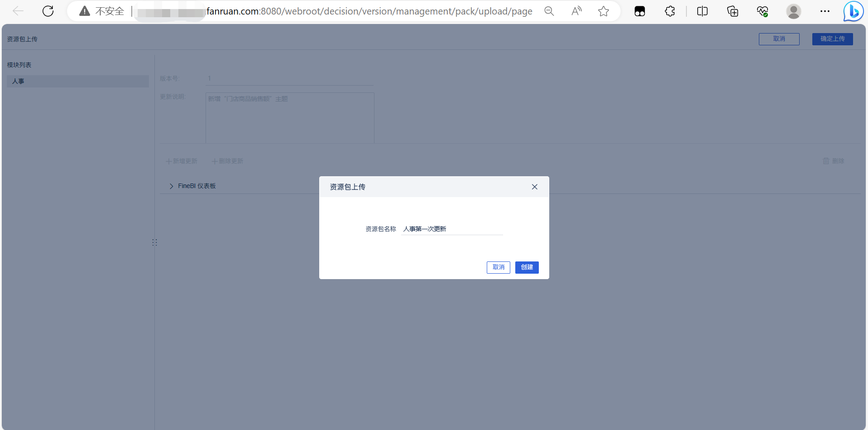Image resolution: width=868 pixels, height=430 pixels.
Task: Open the zoom magnifier in the address bar
Action: point(549,11)
